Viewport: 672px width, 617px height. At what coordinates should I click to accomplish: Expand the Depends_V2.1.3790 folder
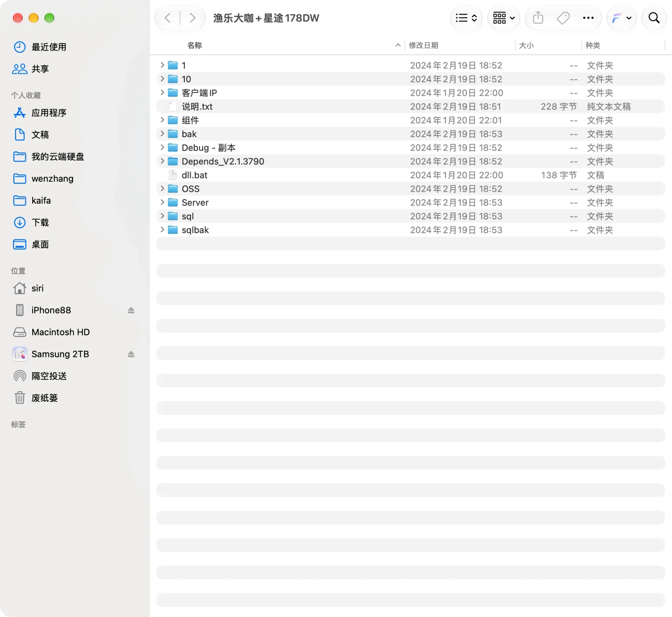162,161
